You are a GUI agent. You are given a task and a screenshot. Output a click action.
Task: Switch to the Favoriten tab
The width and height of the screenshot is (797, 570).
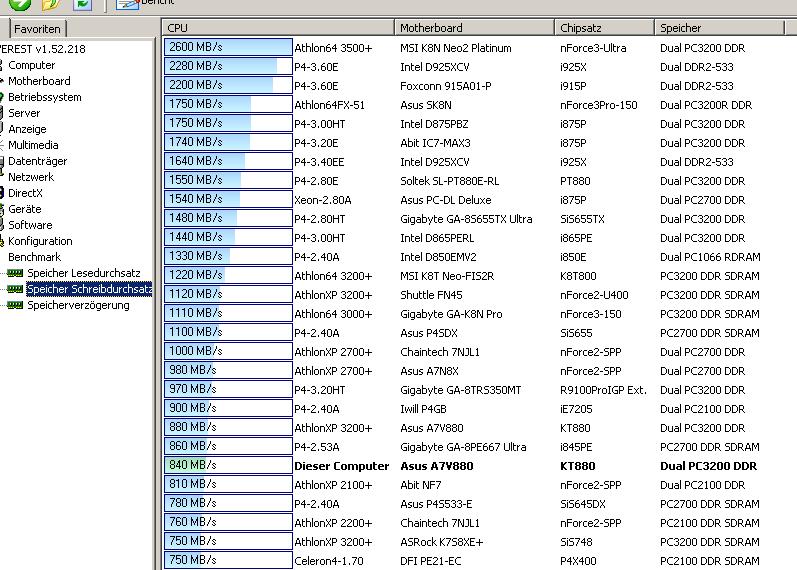pyautogui.click(x=37, y=29)
